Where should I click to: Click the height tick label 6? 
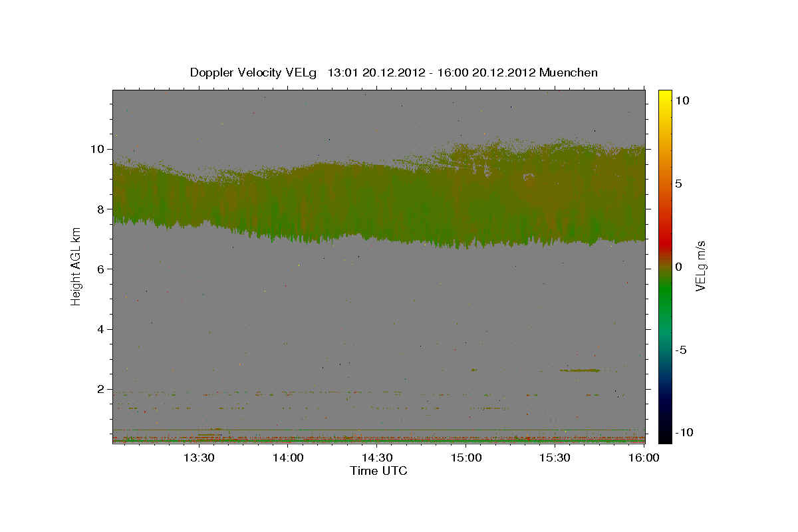click(x=102, y=269)
